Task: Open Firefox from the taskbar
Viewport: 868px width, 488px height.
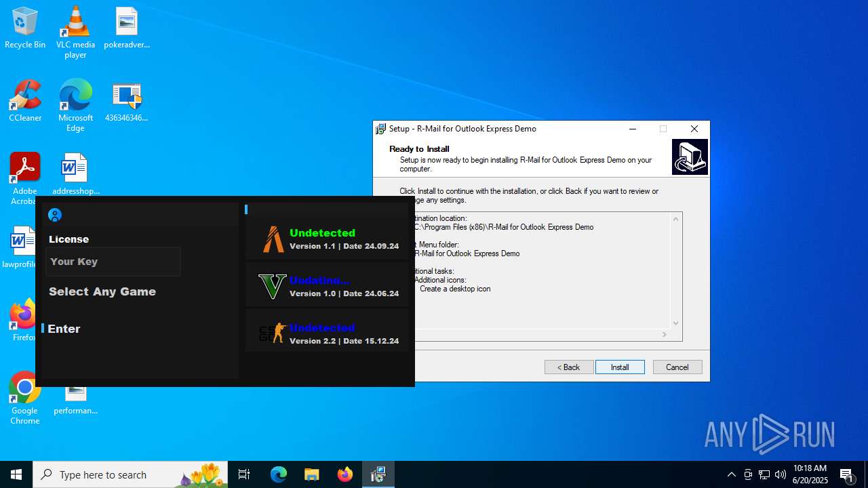Action: click(345, 474)
